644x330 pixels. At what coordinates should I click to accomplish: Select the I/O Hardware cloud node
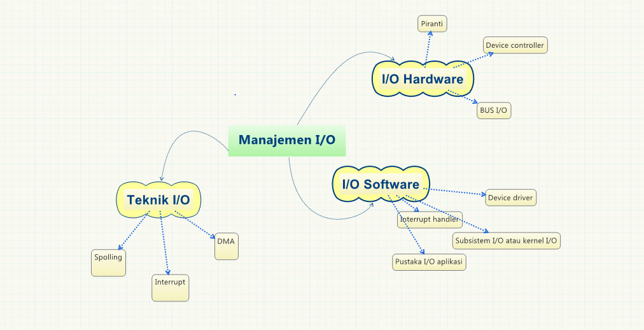click(423, 78)
